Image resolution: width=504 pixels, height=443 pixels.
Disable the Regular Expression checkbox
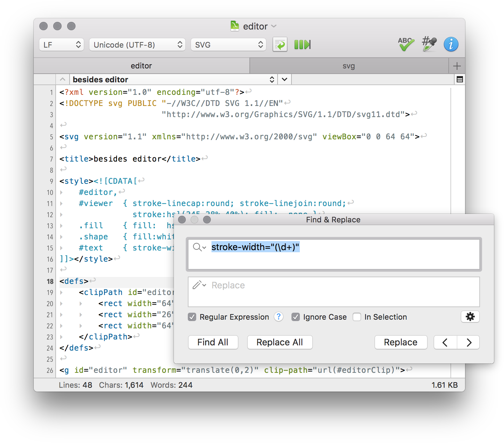[192, 317]
